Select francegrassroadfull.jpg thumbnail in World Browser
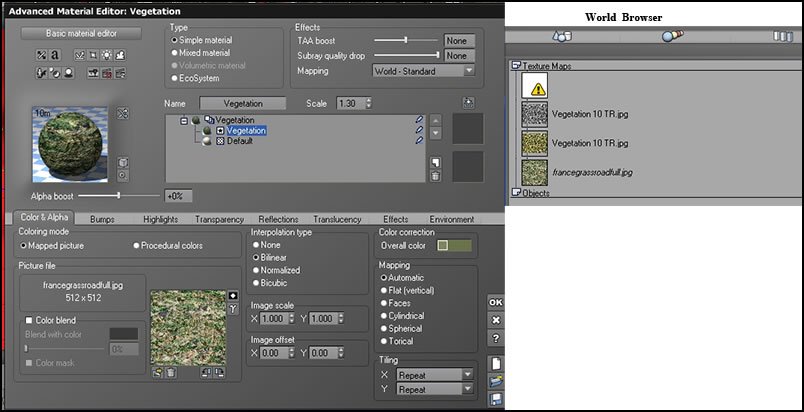Image resolution: width=804 pixels, height=412 pixels. pyautogui.click(x=534, y=173)
